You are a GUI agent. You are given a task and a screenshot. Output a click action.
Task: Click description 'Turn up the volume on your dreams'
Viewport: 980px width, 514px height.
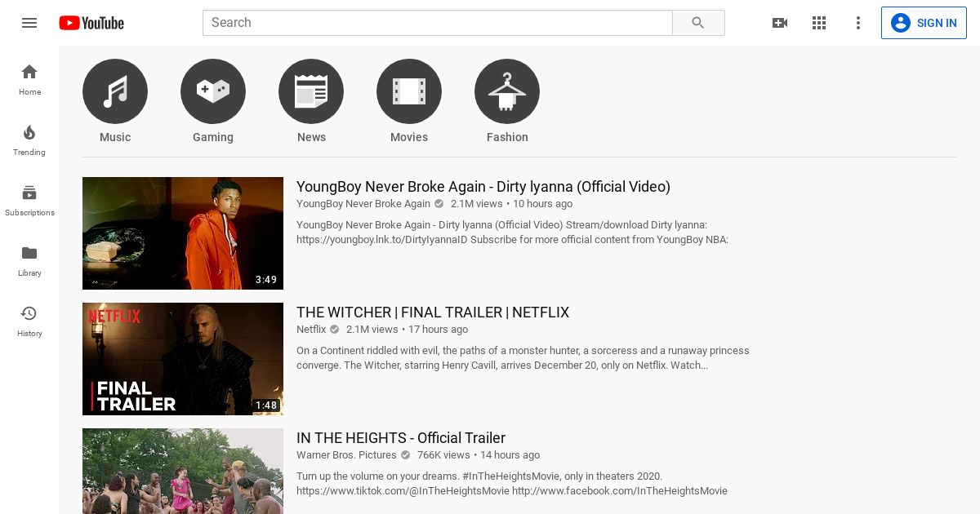click(x=512, y=484)
